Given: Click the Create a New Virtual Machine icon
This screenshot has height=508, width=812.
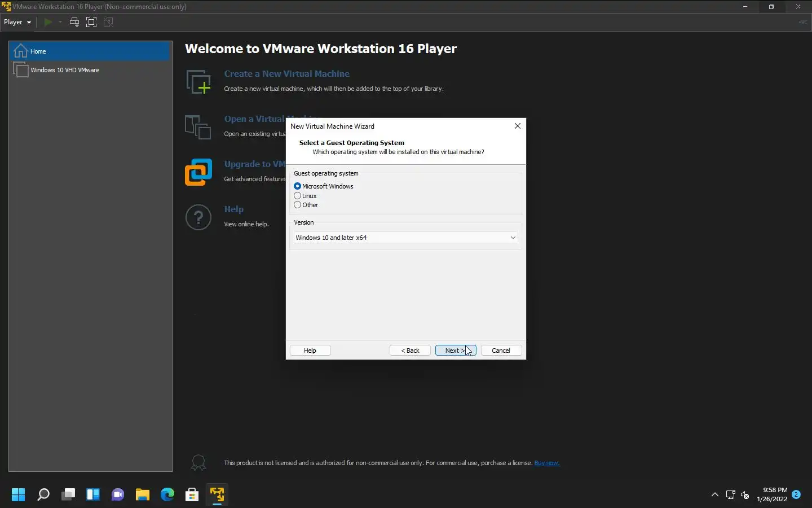Looking at the screenshot, I should 198,82.
